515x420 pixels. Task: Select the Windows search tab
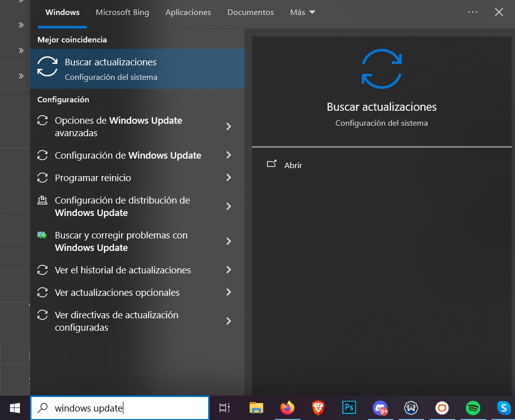coord(62,12)
